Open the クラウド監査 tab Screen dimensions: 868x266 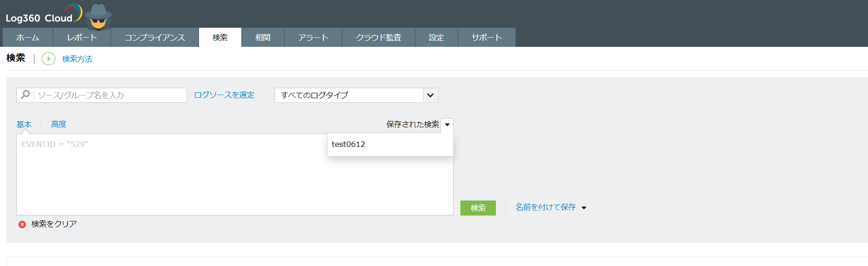[378, 37]
